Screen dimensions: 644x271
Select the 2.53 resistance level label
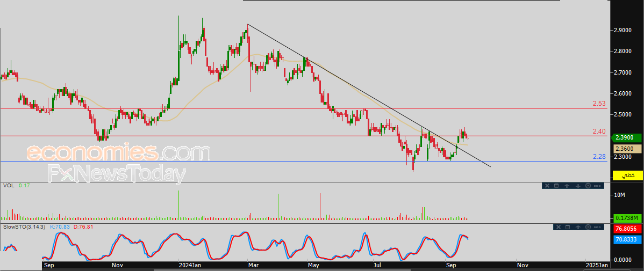tap(599, 104)
